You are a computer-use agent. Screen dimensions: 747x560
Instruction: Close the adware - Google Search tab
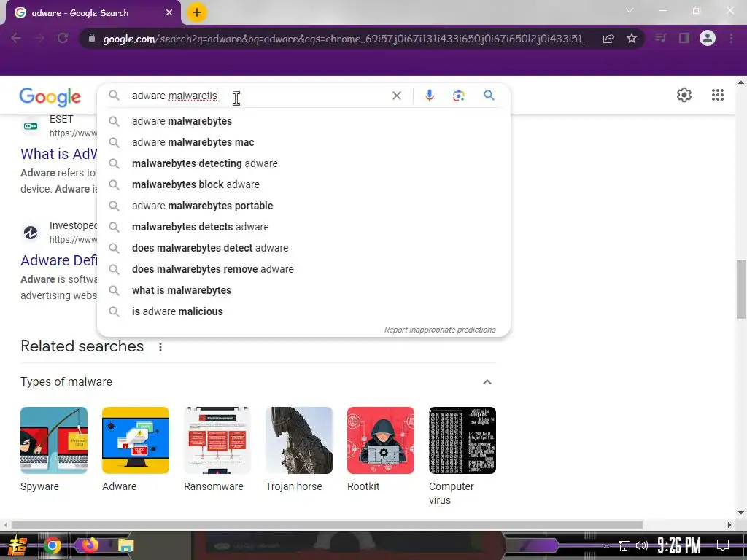tap(169, 13)
